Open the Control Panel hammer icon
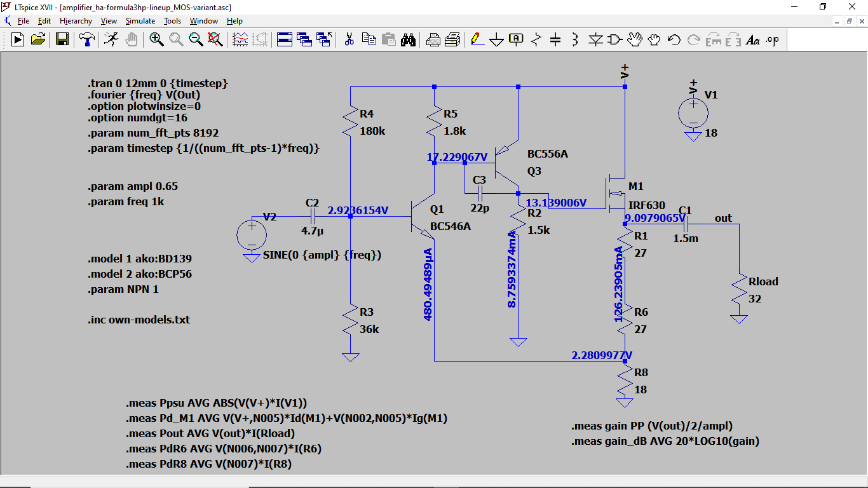Viewport: 868px width, 488px height. point(87,39)
